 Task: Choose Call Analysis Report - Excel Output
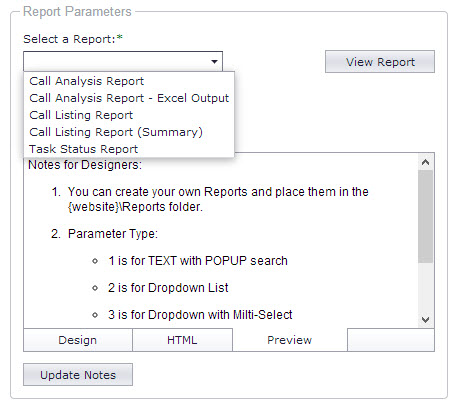[129, 98]
